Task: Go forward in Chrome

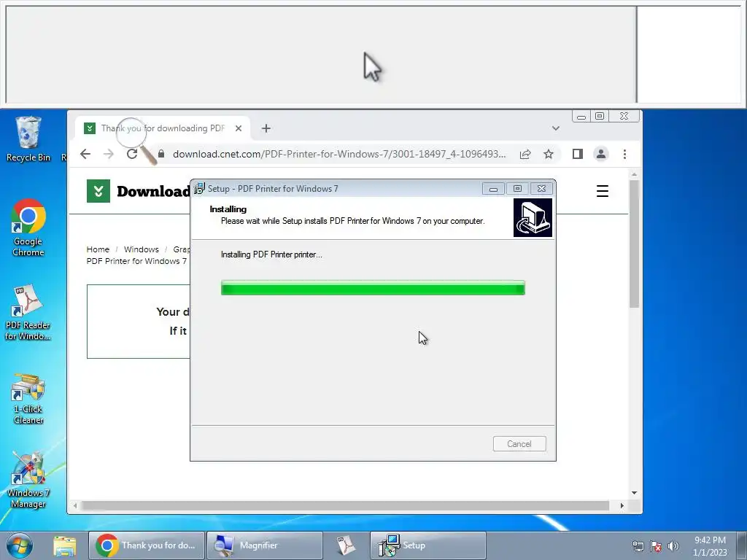Action: click(x=109, y=154)
